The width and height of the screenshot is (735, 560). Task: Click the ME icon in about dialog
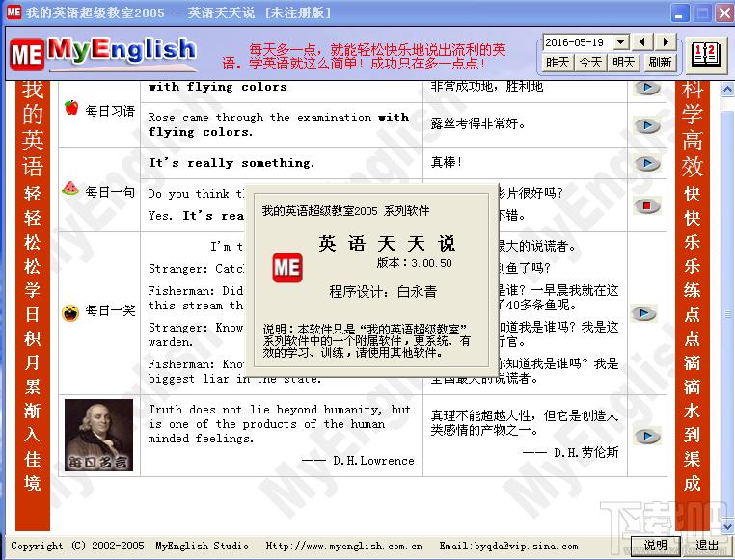287,267
